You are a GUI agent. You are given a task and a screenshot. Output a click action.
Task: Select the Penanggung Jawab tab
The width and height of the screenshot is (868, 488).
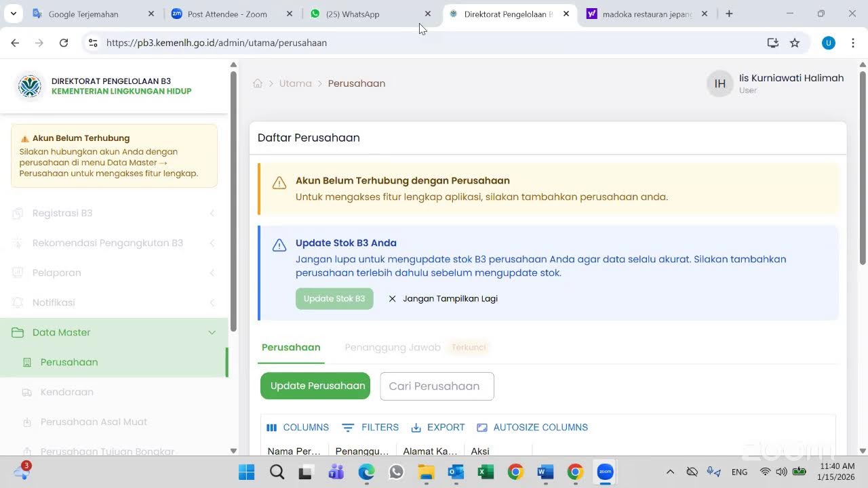pos(393,348)
